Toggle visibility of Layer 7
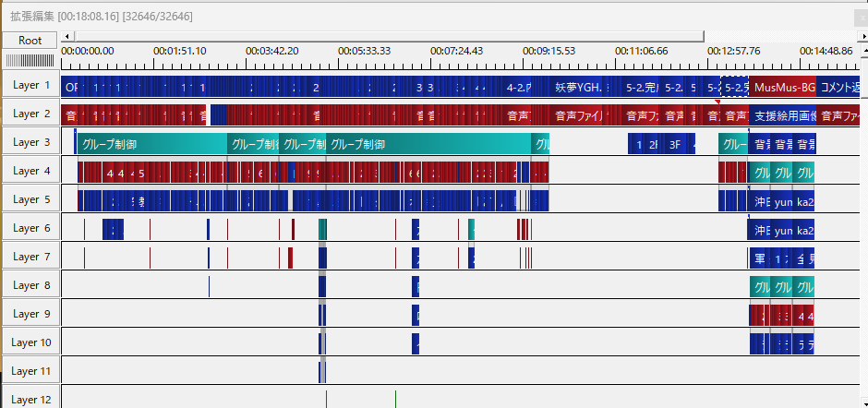This screenshot has width=868, height=408. 30,257
